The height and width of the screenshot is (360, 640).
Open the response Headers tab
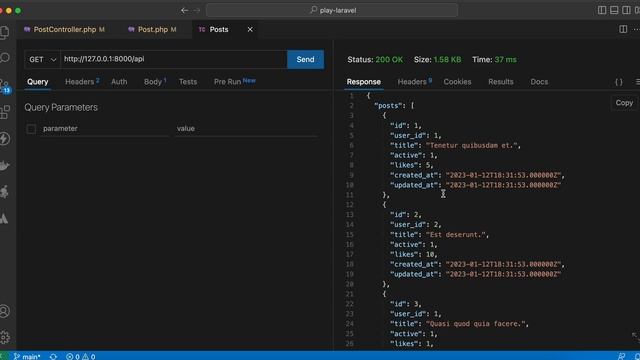click(414, 82)
